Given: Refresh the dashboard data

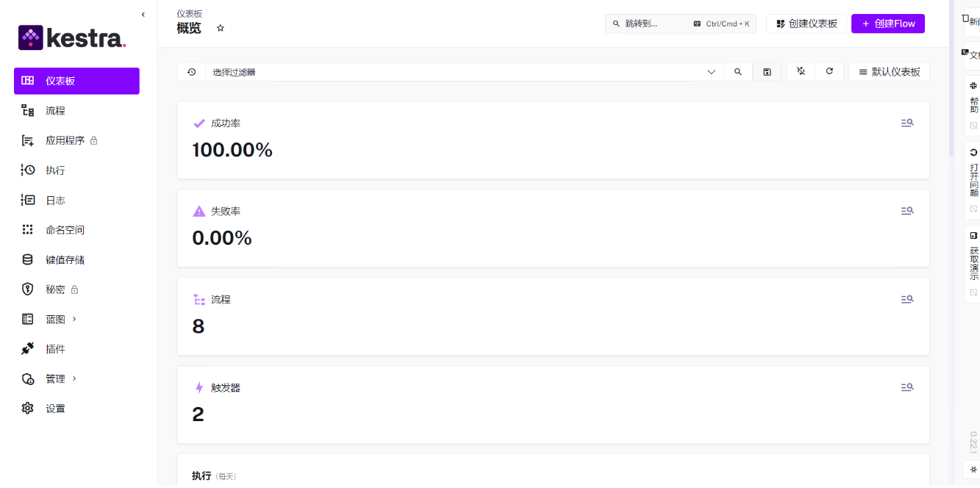Looking at the screenshot, I should coord(829,71).
